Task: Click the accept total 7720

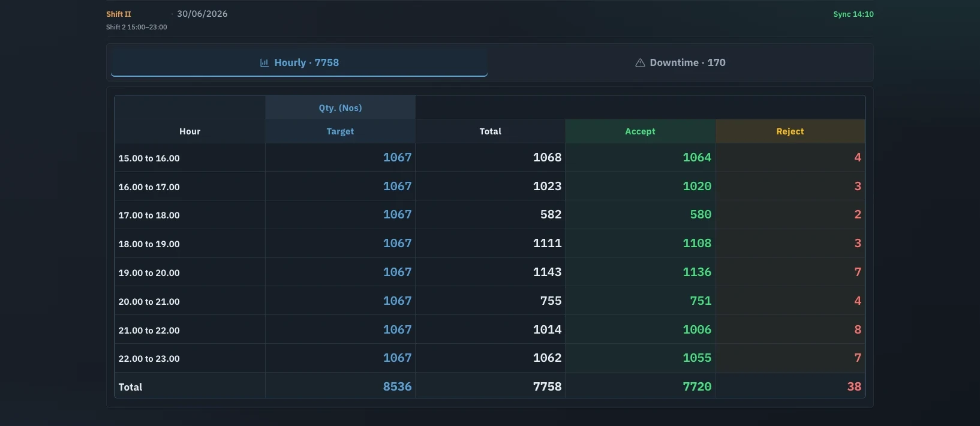Action: pos(698,386)
